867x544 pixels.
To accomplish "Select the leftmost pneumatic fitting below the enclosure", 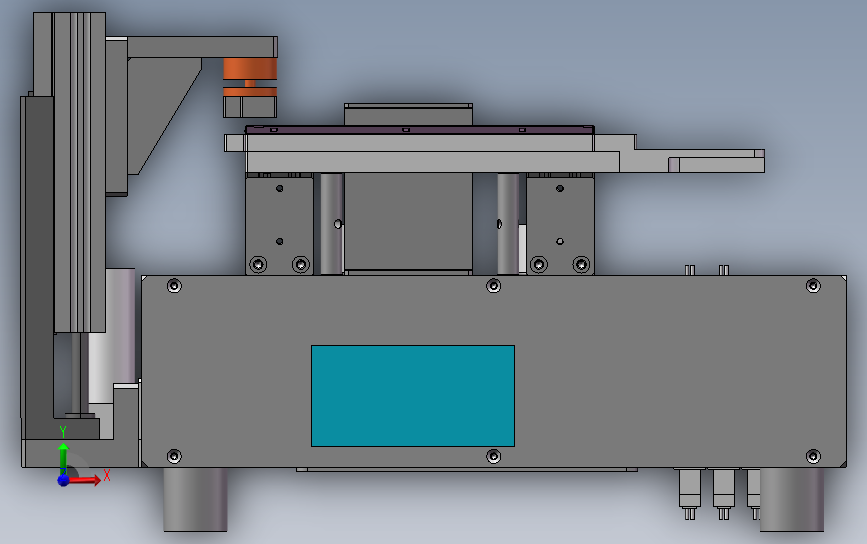I will pyautogui.click(x=690, y=494).
